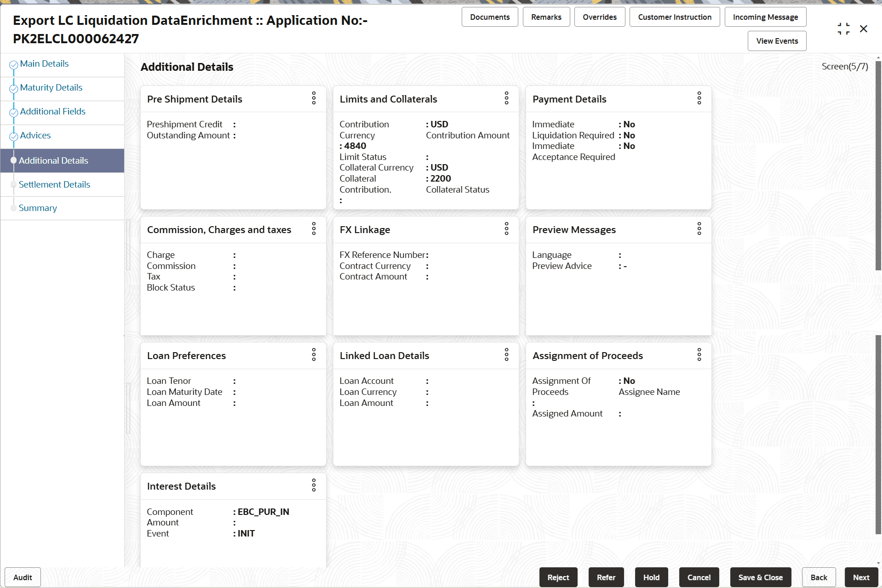
Task: Switch to the Settlement Details step
Action: (54, 184)
